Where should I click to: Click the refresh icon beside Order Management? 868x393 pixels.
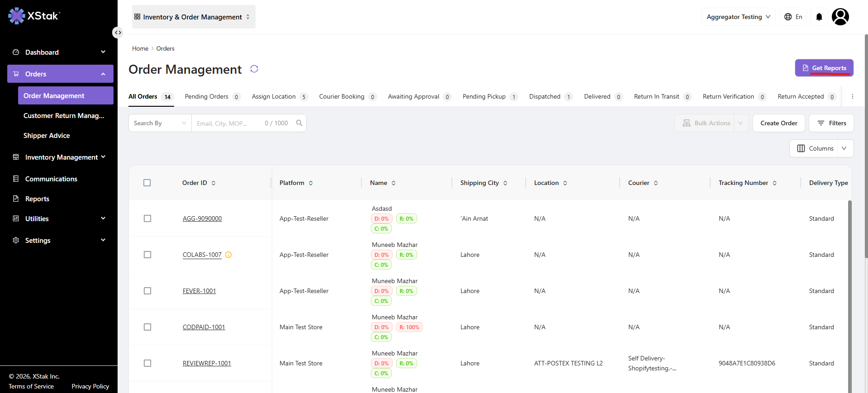click(x=254, y=69)
